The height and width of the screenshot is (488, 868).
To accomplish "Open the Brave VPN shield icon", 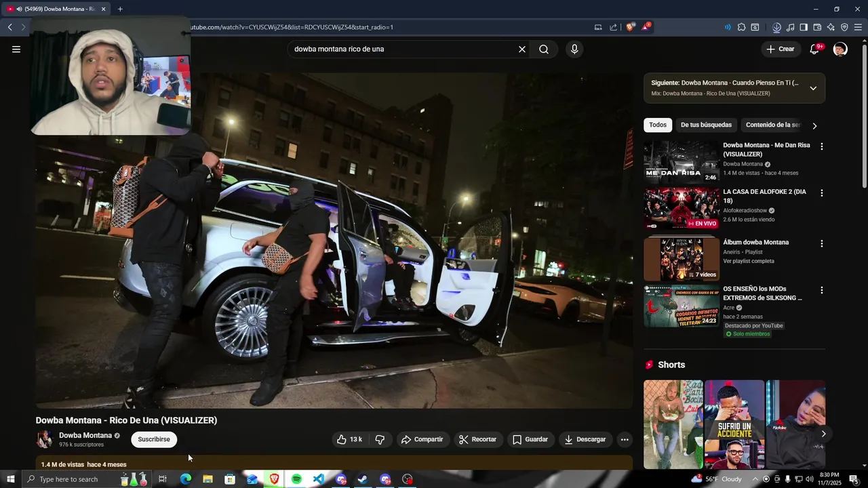I will [844, 27].
